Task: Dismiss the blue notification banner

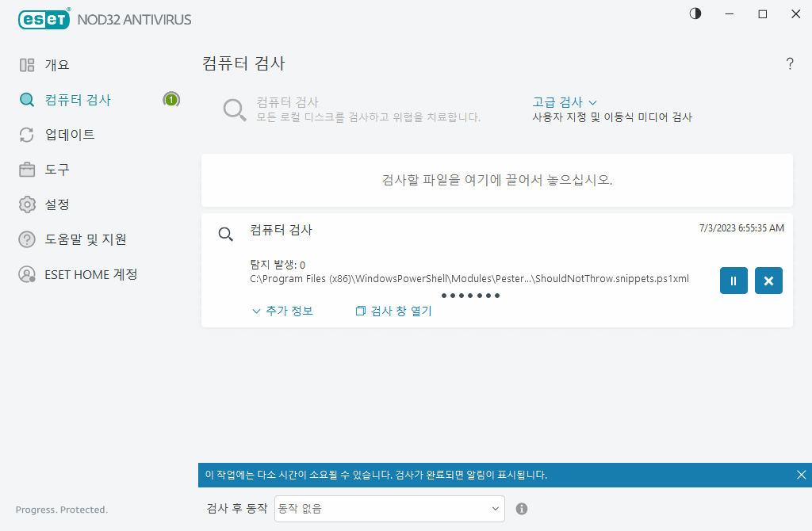Action: (x=800, y=475)
